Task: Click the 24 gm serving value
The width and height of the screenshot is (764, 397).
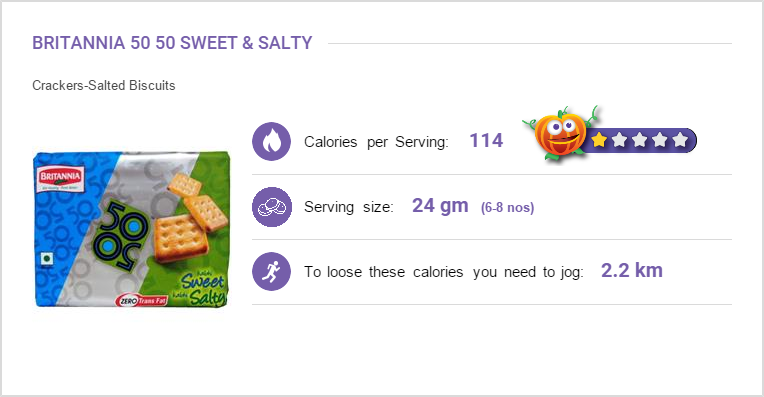Action: [440, 206]
